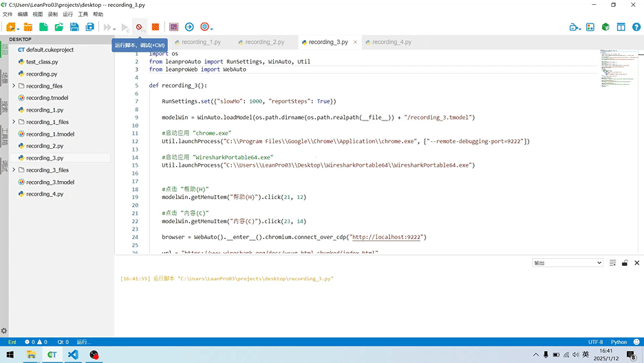Click the http://localhost:9222 link in code

(x=387, y=237)
